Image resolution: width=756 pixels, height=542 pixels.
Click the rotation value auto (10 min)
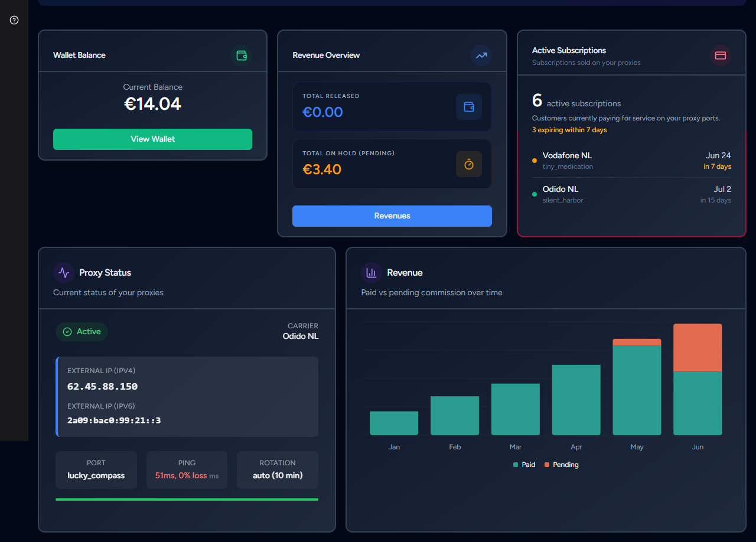278,476
